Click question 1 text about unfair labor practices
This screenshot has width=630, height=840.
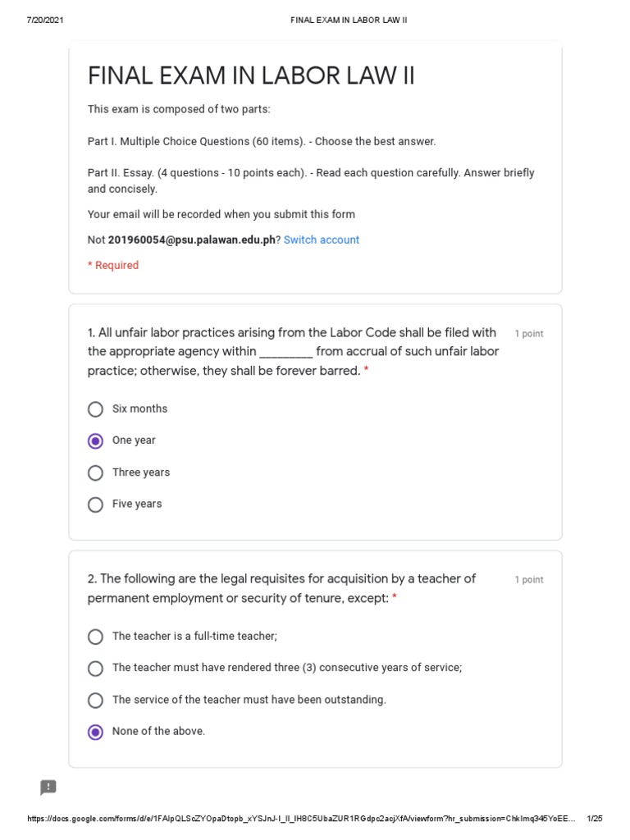293,352
